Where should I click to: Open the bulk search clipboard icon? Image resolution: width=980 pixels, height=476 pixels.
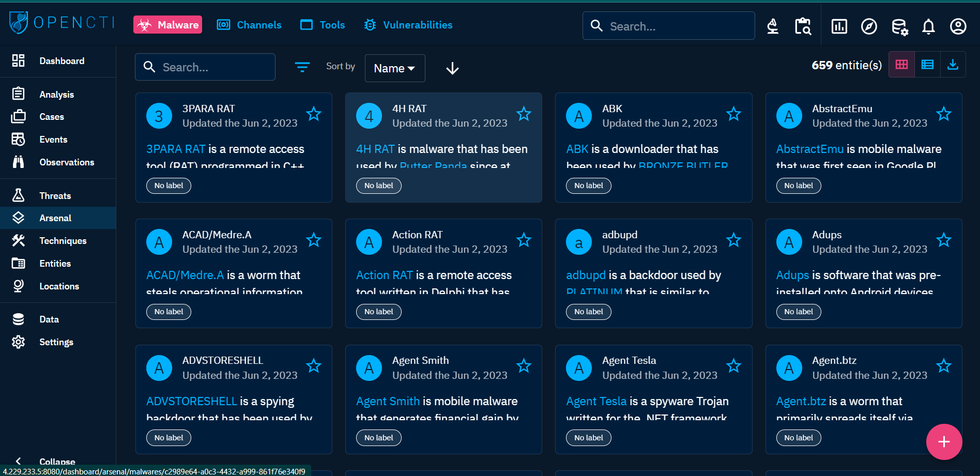click(803, 26)
